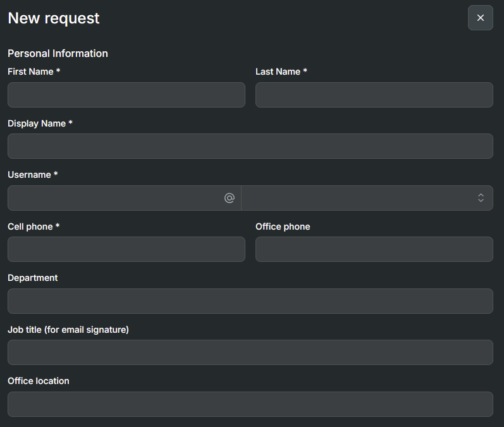The height and width of the screenshot is (427, 504).
Task: Focus the Display Name text box
Action: point(250,146)
